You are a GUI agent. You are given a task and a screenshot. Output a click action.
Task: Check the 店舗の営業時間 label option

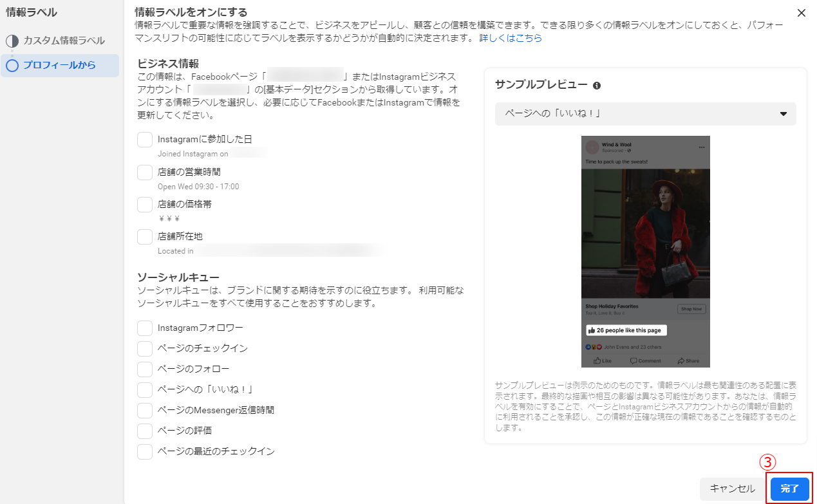145,173
